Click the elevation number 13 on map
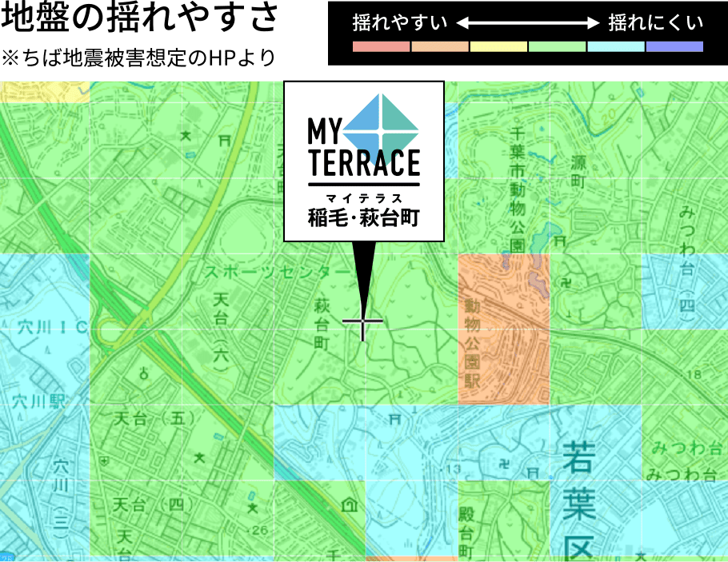The image size is (728, 562). [453, 469]
